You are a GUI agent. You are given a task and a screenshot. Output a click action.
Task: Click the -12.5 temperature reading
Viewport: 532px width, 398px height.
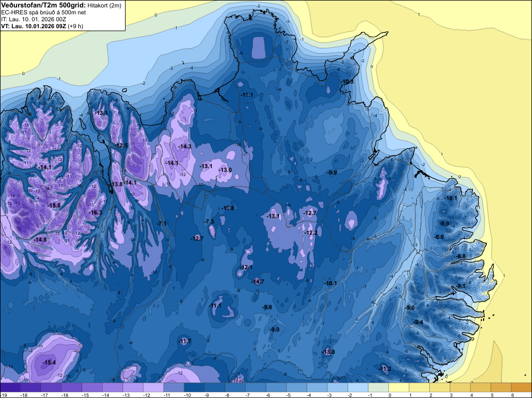pos(121,146)
